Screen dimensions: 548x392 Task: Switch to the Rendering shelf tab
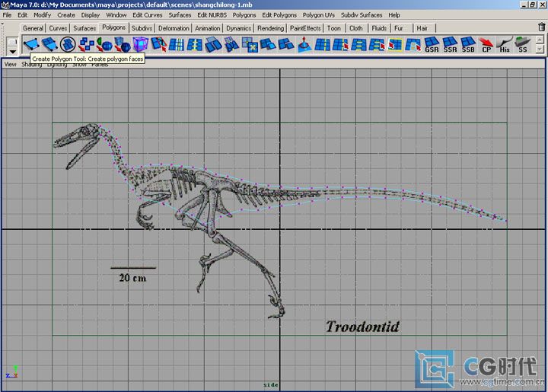(270, 28)
